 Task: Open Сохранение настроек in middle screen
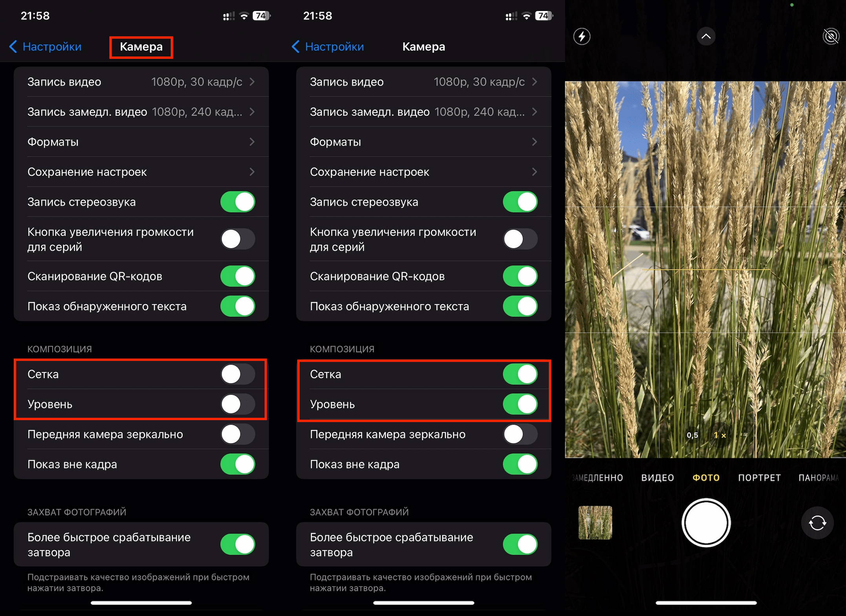(424, 172)
